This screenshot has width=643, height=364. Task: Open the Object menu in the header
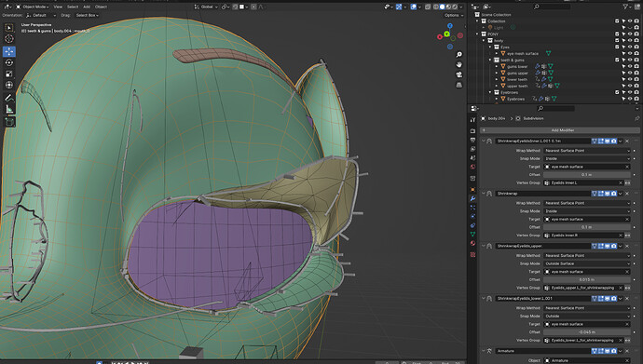(101, 7)
